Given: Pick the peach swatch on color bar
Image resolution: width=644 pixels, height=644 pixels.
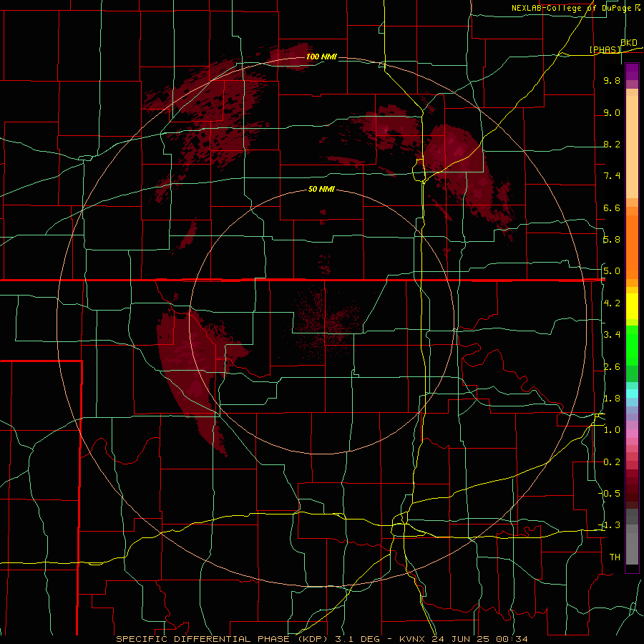Looking at the screenshot, I should point(632,147).
